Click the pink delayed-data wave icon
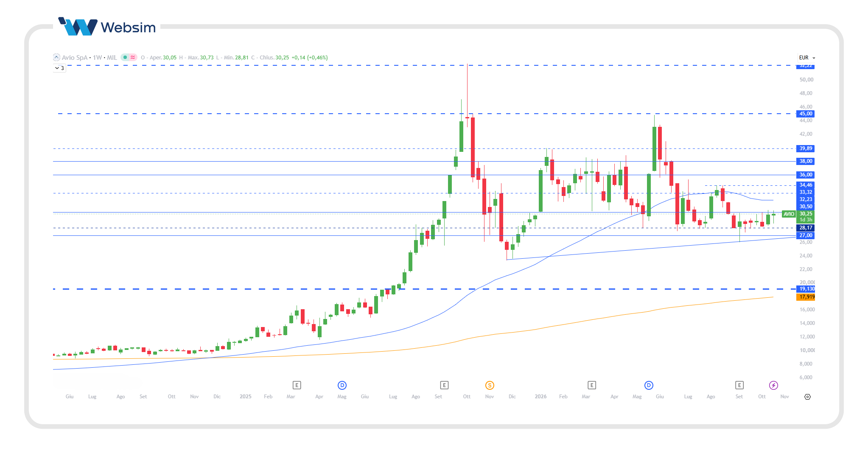 [133, 57]
